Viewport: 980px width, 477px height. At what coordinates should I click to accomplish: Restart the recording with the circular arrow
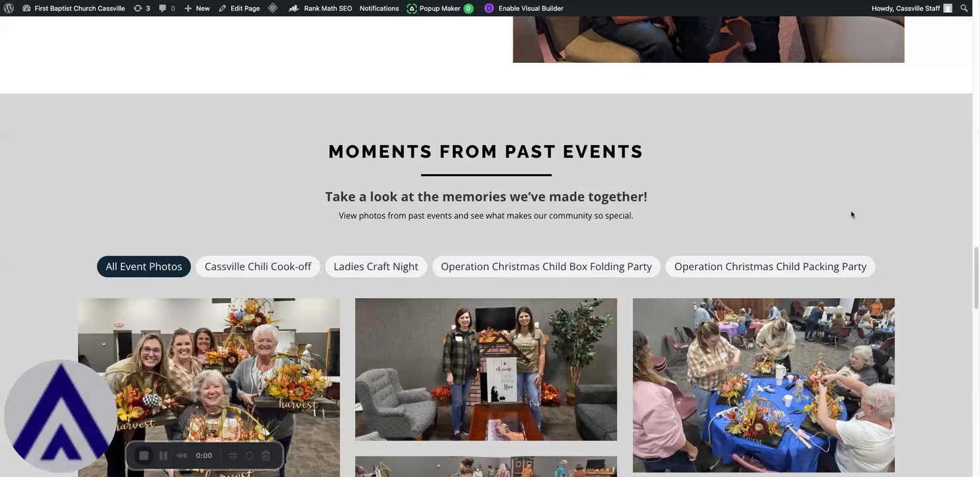250,456
